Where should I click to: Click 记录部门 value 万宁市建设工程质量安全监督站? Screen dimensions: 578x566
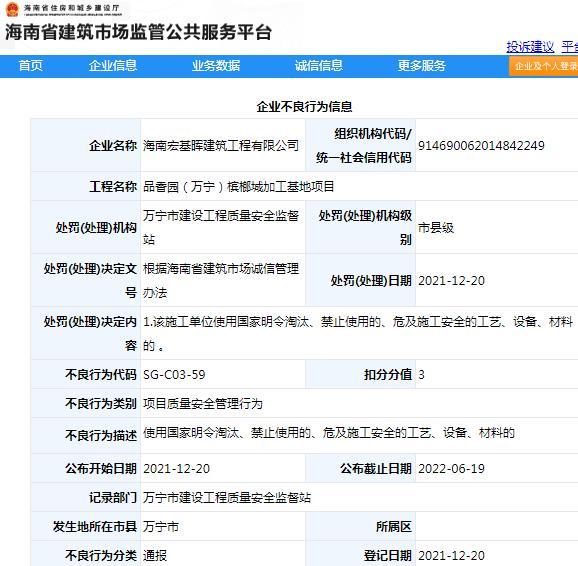[x=227, y=498]
